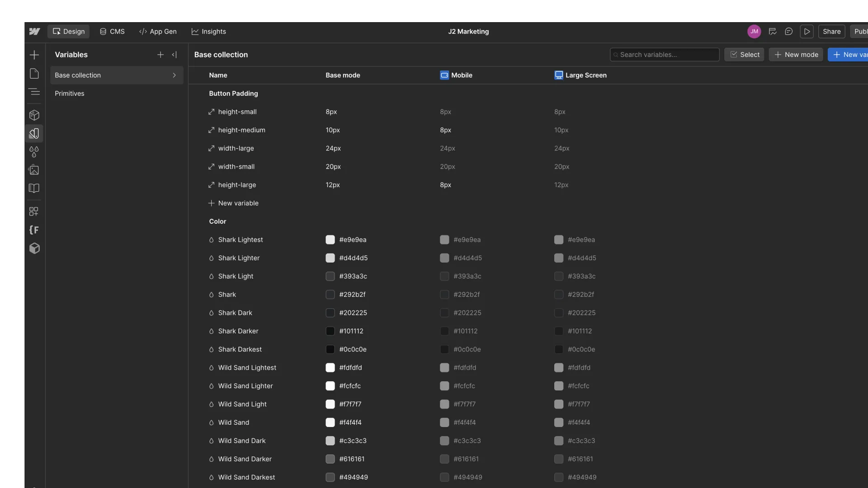This screenshot has height=488, width=868.
Task: Open the Assets image icon
Action: 34,170
